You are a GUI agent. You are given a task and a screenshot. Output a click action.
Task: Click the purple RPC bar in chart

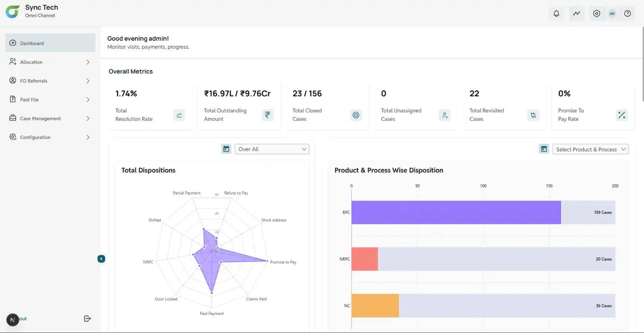coord(456,212)
